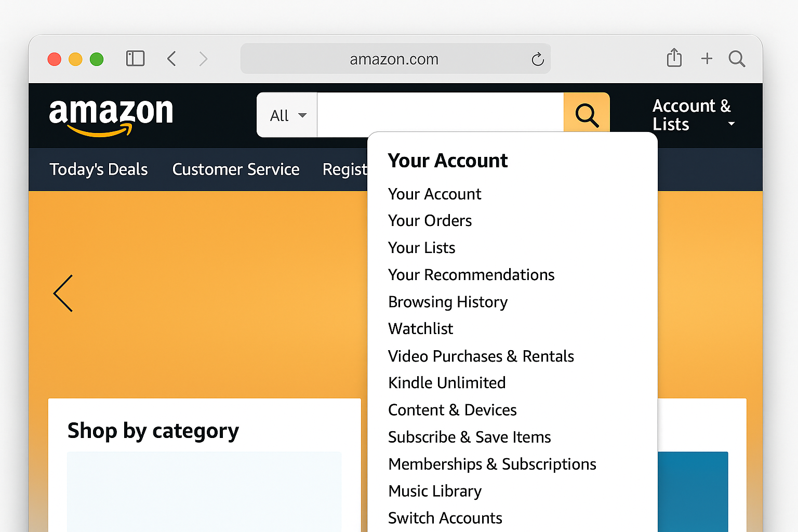Viewport: 798px width, 532px height.
Task: Open Kindle Unlimited
Action: click(x=447, y=383)
